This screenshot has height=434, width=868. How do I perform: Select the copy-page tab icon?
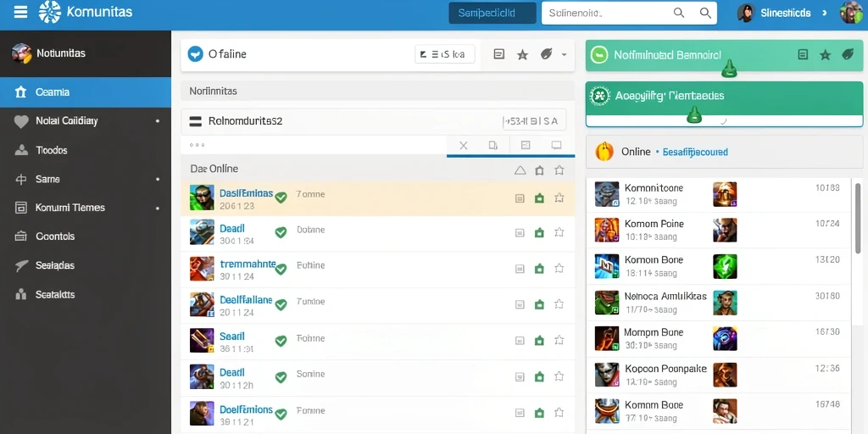[493, 145]
